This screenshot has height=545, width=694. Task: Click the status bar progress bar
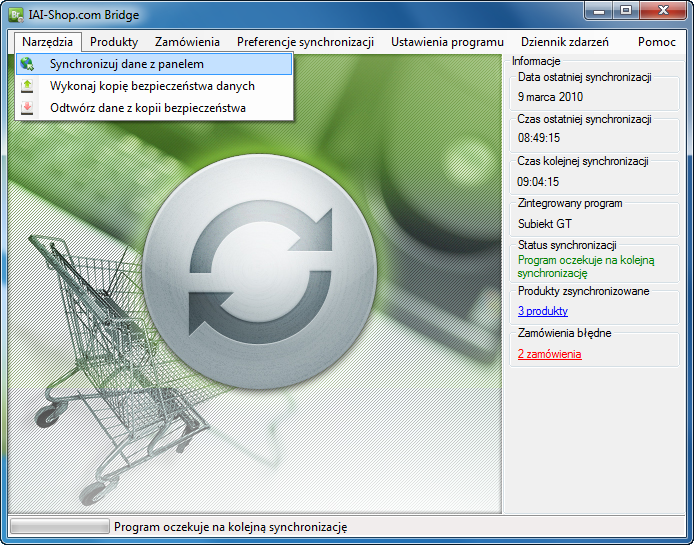coord(60,526)
